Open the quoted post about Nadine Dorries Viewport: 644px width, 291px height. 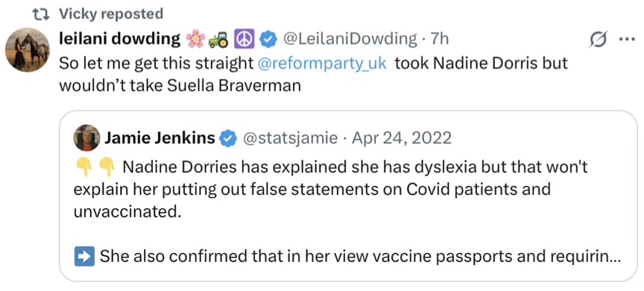click(x=348, y=196)
